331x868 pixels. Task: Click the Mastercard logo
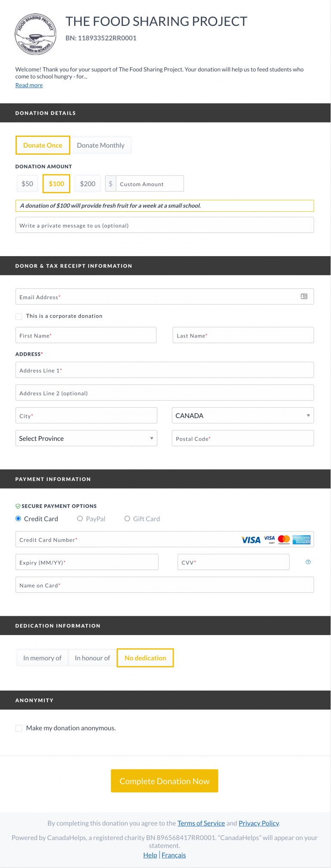[284, 539]
